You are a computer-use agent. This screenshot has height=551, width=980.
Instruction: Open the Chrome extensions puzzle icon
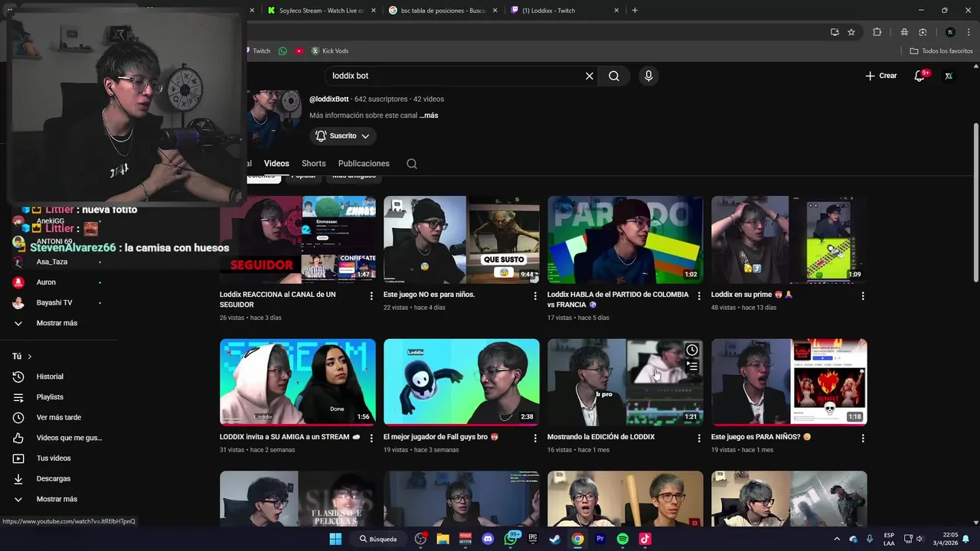pyautogui.click(x=877, y=32)
